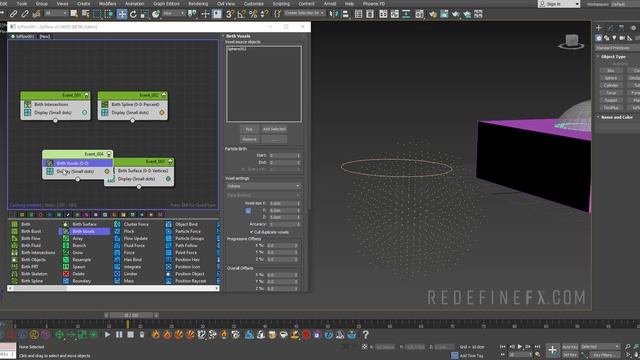Click the Auto Key button

[570, 347]
